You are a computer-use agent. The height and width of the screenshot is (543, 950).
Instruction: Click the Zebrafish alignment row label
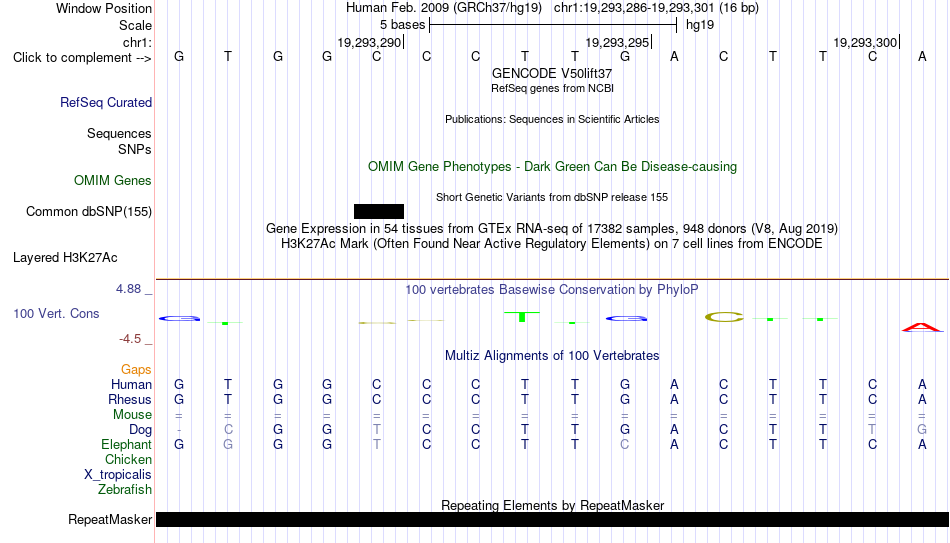click(125, 490)
